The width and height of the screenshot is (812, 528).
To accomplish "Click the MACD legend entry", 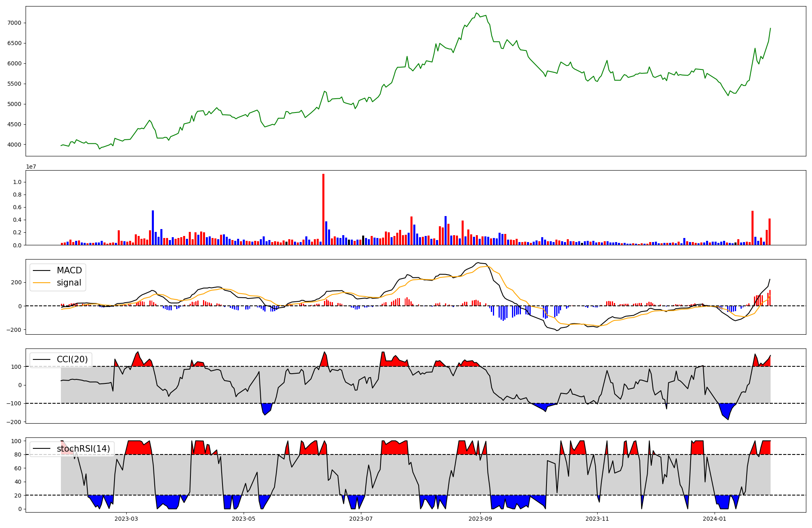I will (x=69, y=270).
